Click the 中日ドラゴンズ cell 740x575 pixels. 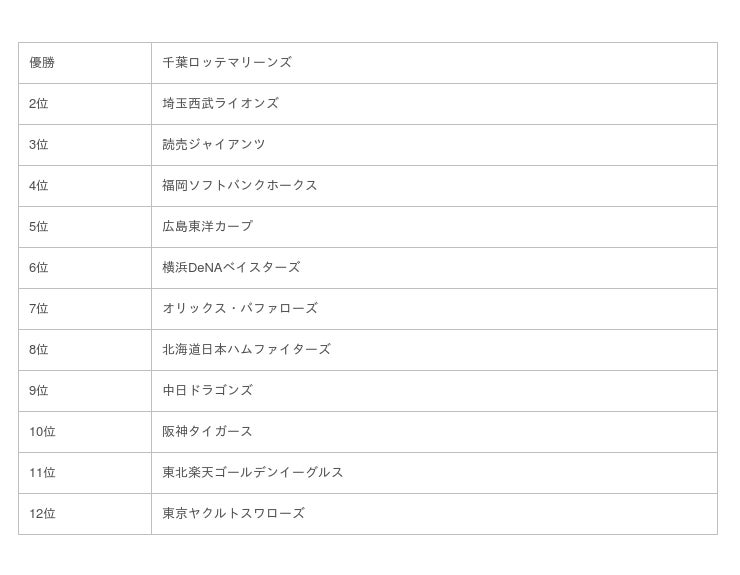pyautogui.click(x=208, y=391)
